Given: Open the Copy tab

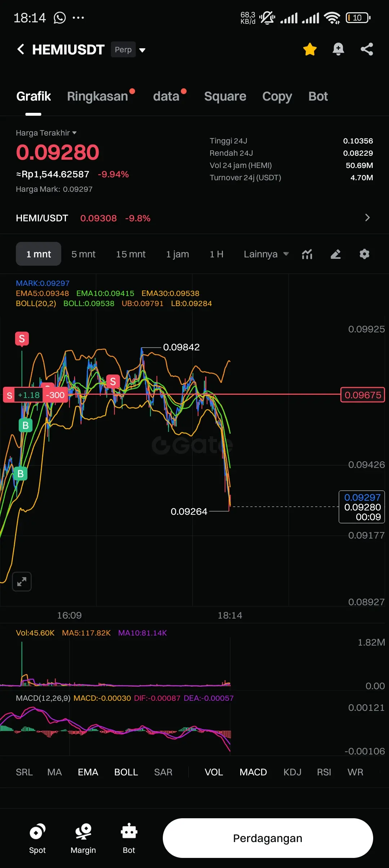Looking at the screenshot, I should pyautogui.click(x=277, y=96).
